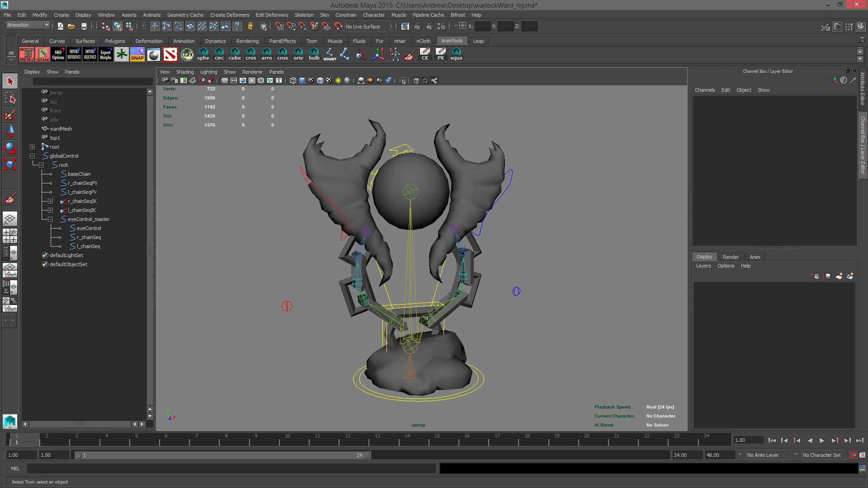This screenshot has width=868, height=488.
Task: Click the Rotate tool in toolbox
Action: 10,148
